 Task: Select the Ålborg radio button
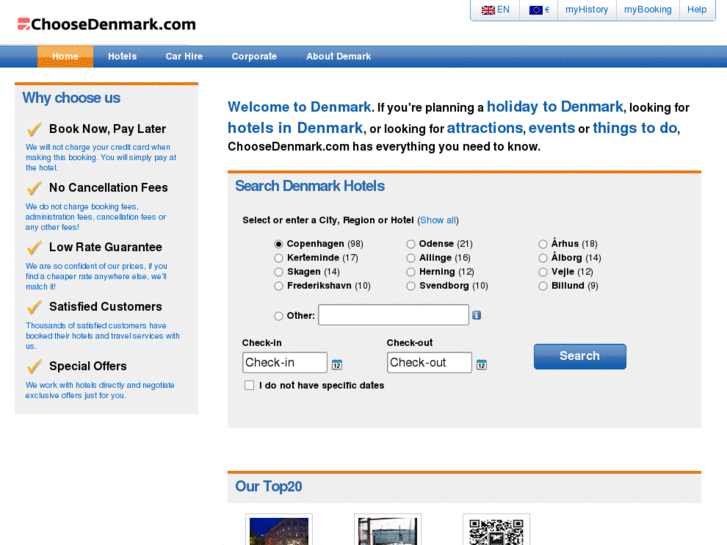click(542, 258)
